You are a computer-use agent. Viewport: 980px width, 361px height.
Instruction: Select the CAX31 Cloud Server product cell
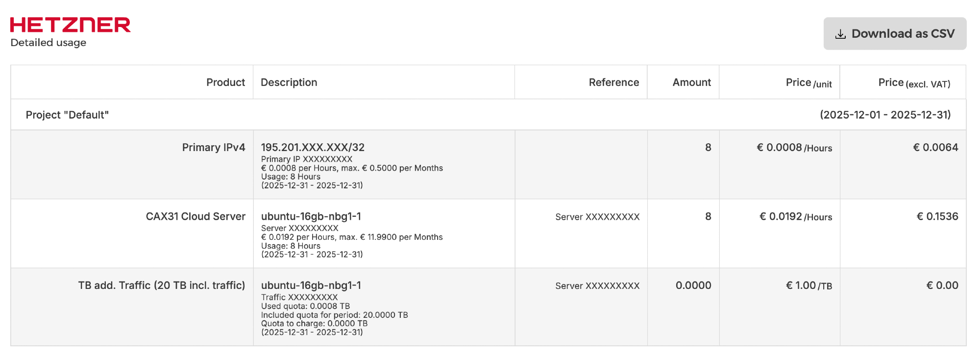click(x=196, y=217)
